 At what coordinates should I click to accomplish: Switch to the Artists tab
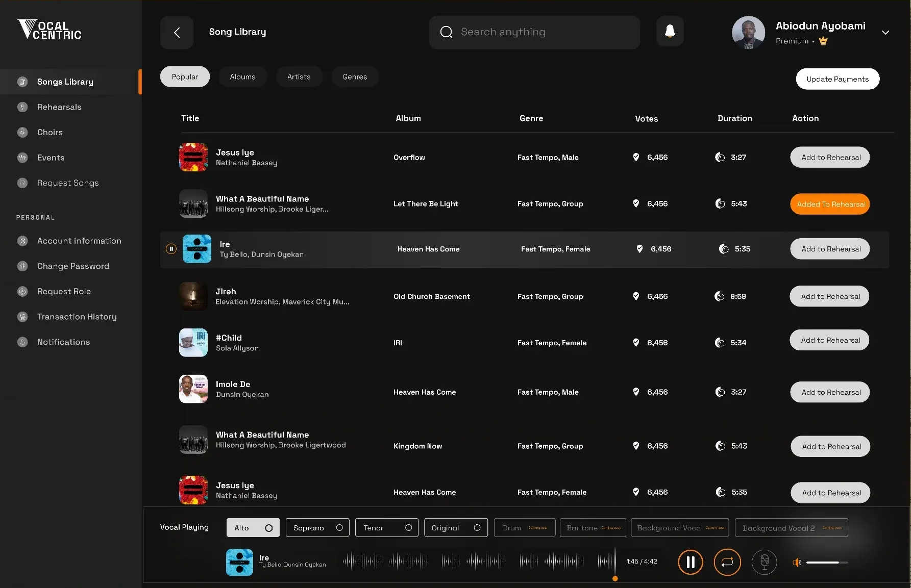[x=299, y=76]
